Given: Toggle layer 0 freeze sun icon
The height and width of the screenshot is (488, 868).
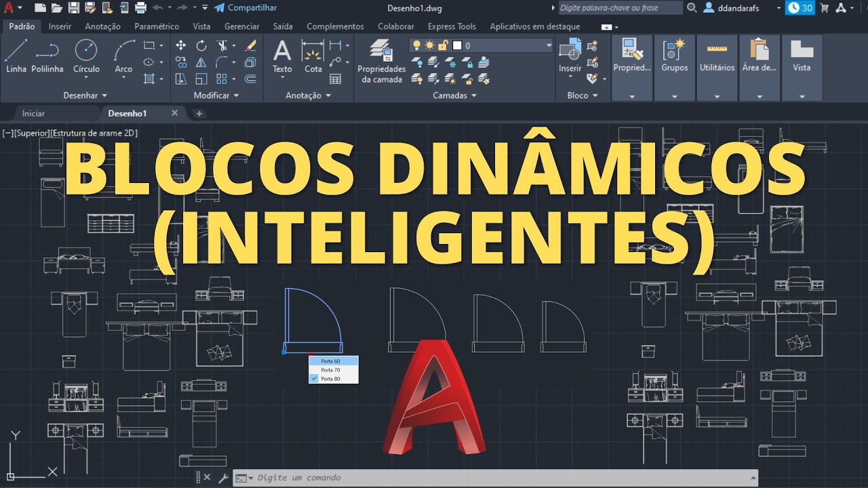Looking at the screenshot, I should pyautogui.click(x=430, y=45).
